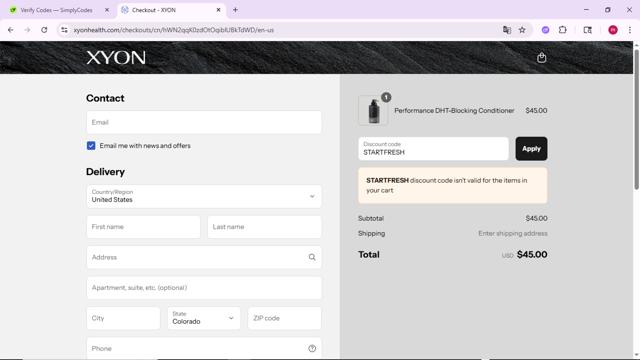The width and height of the screenshot is (640, 360).
Task: Click the Total $45.00 amount
Action: (x=532, y=254)
